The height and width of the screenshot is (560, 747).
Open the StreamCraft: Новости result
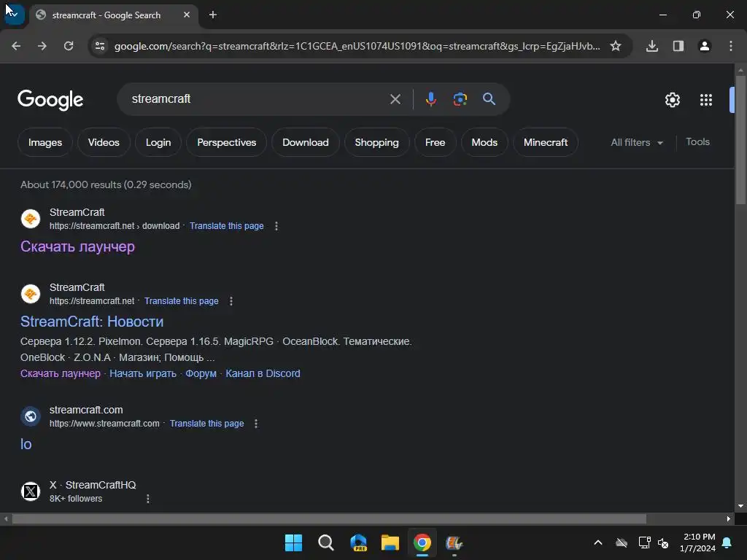[92, 322]
